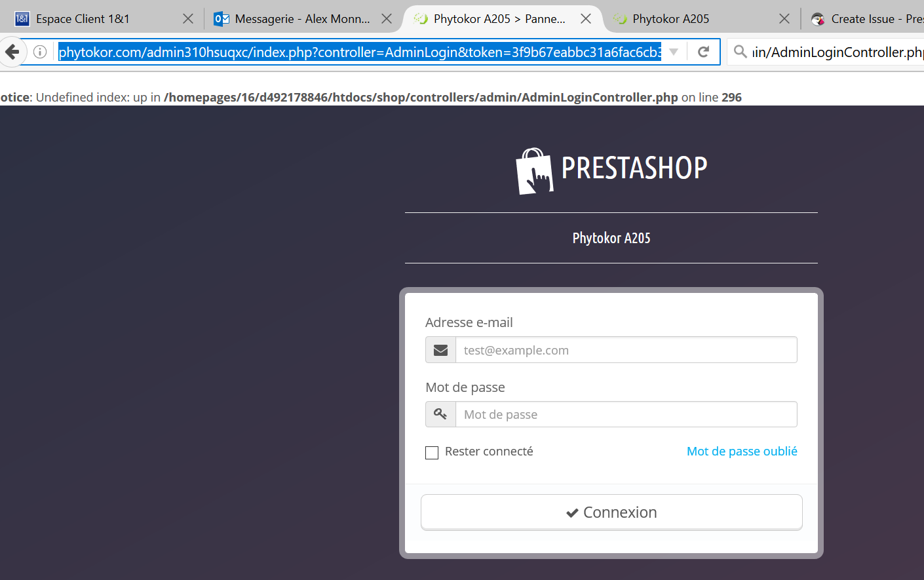Click the envelope icon beside email field
This screenshot has width=924, height=580.
(x=441, y=350)
